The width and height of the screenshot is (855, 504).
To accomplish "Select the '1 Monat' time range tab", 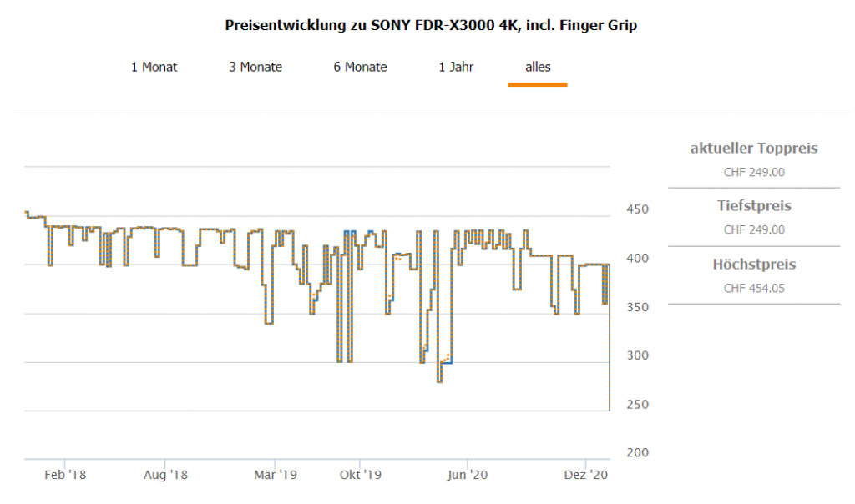I will (x=154, y=67).
